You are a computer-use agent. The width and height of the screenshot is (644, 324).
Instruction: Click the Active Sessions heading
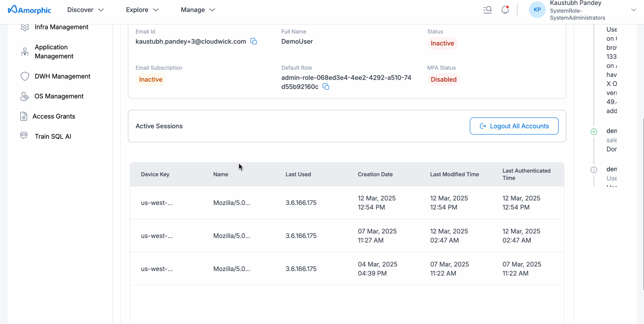click(x=159, y=126)
